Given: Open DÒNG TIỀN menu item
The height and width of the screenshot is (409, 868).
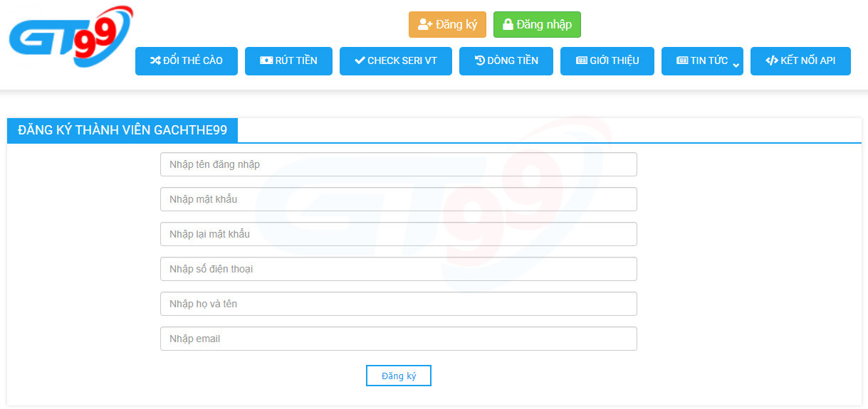Looking at the screenshot, I should pyautogui.click(x=506, y=61).
